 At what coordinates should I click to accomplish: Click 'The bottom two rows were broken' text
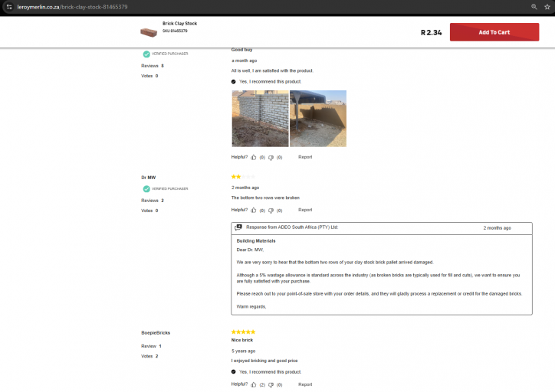[265, 198]
